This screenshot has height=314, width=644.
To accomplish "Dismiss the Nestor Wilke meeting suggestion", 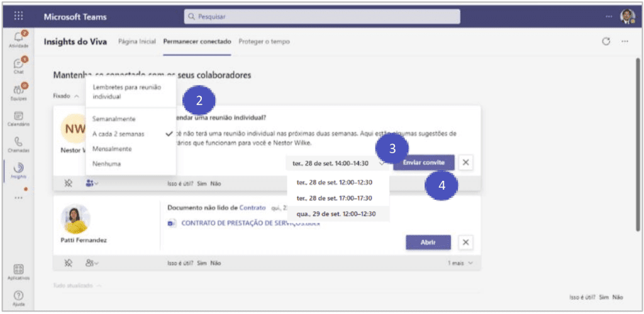I will pyautogui.click(x=465, y=163).
